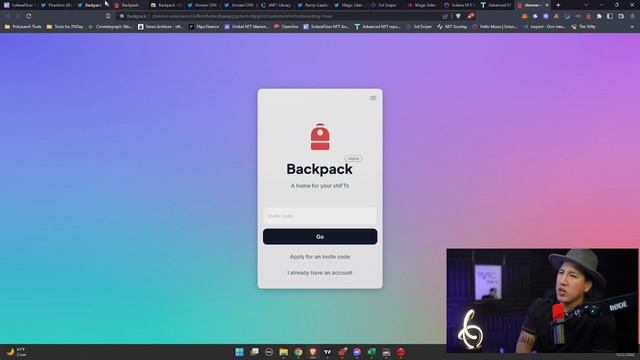The image size is (640, 360).
Task: Open the Hello Moon Solana bookmark
Action: 495,27
